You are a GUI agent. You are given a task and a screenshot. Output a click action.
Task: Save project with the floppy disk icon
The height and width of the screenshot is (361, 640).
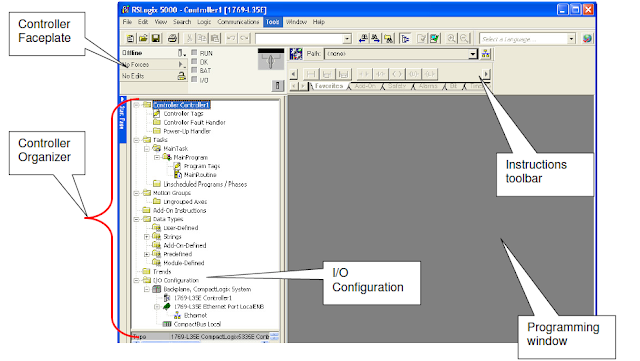point(156,38)
